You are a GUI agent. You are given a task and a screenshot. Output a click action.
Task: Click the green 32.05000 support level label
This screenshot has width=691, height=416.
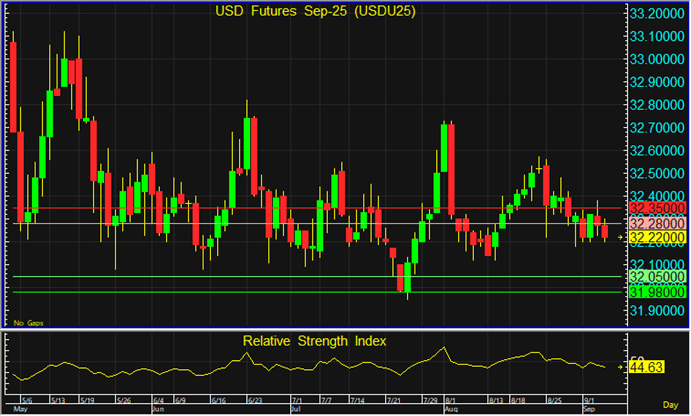655,276
